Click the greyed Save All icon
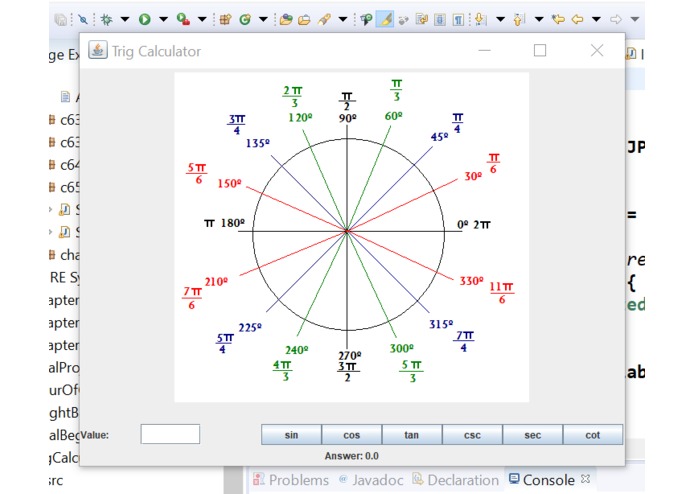The height and width of the screenshot is (494, 695). pyautogui.click(x=61, y=19)
